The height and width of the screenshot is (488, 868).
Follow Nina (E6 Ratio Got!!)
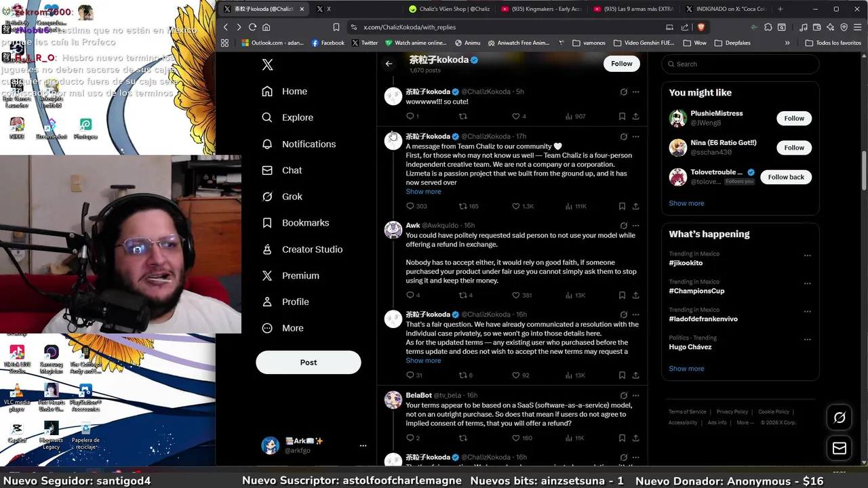click(794, 148)
